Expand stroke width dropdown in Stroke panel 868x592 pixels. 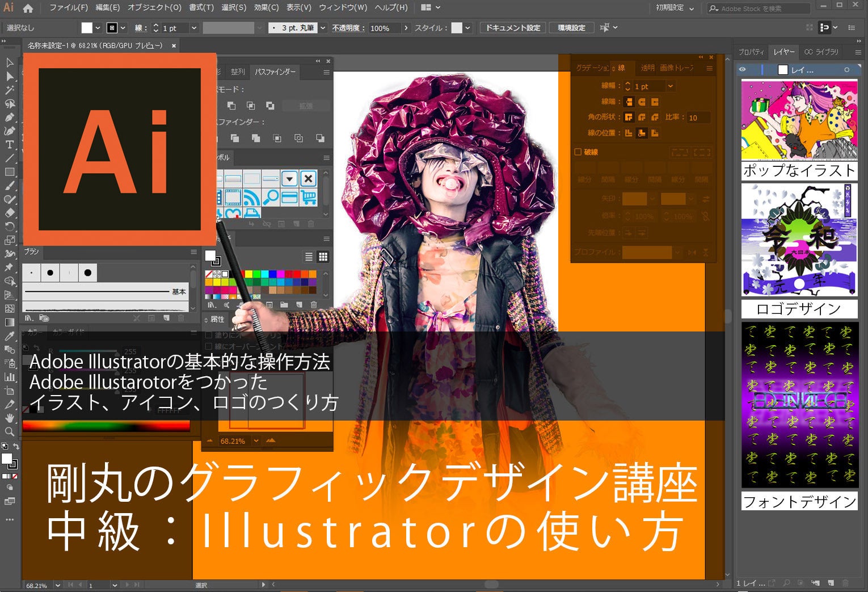tap(671, 86)
